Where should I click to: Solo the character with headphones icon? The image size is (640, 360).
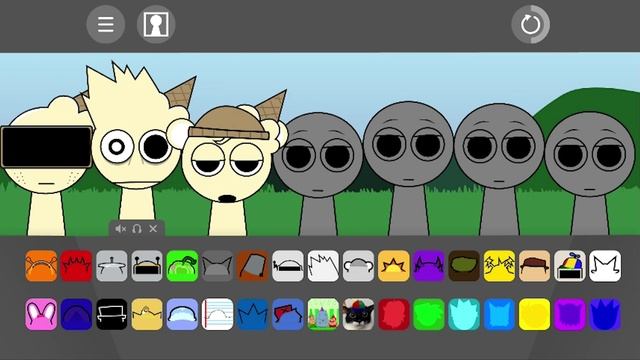point(137,229)
